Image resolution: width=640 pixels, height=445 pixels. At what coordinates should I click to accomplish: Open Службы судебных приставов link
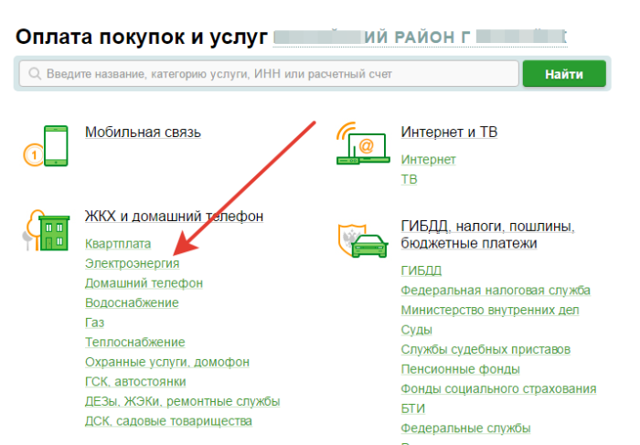486,349
